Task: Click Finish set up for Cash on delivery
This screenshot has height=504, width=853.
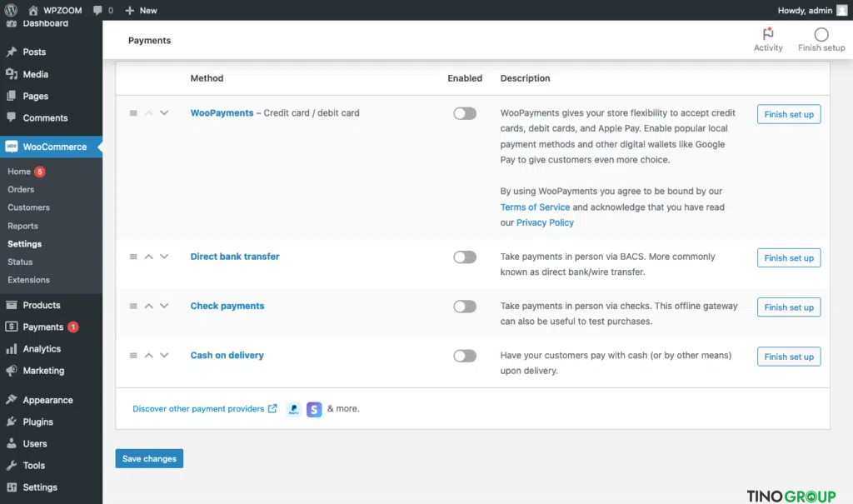Action: 788,357
